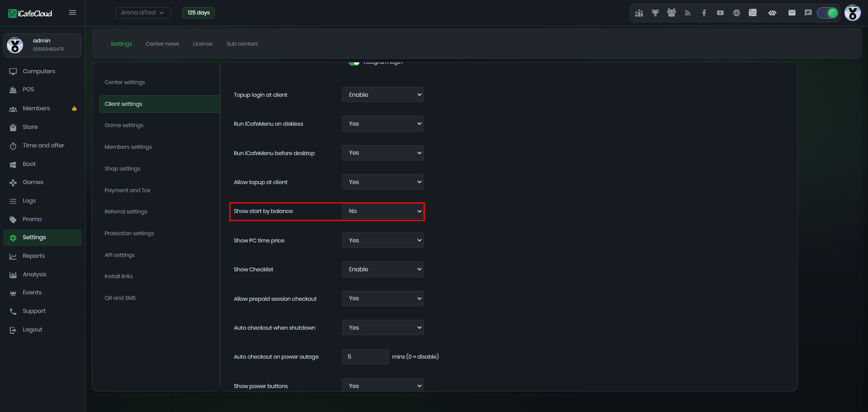The height and width of the screenshot is (412, 868).
Task: Click the Settings gear icon in sidebar
Action: pos(13,238)
